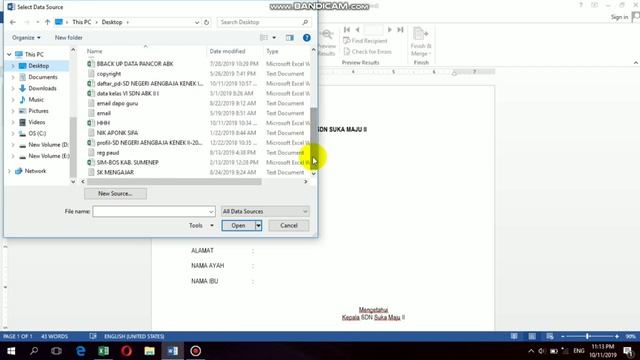Show the preview pane icon
This screenshot has height=360, width=640.
[x=289, y=38]
